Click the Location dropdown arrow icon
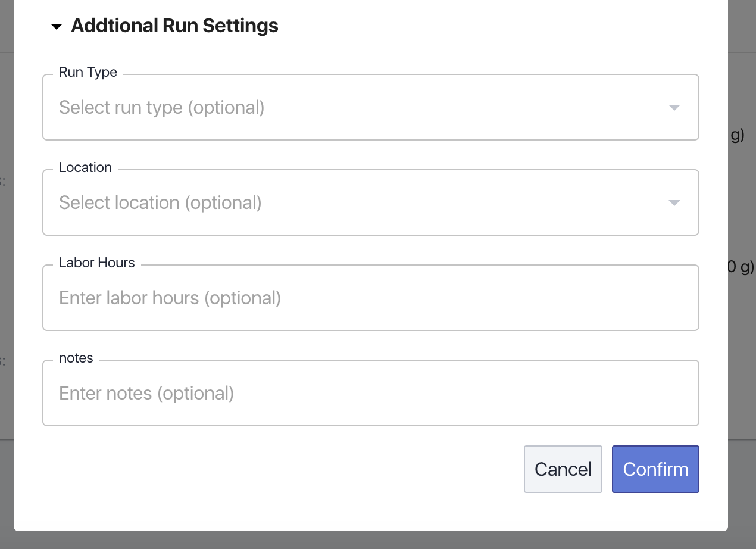756x549 pixels. (x=674, y=203)
